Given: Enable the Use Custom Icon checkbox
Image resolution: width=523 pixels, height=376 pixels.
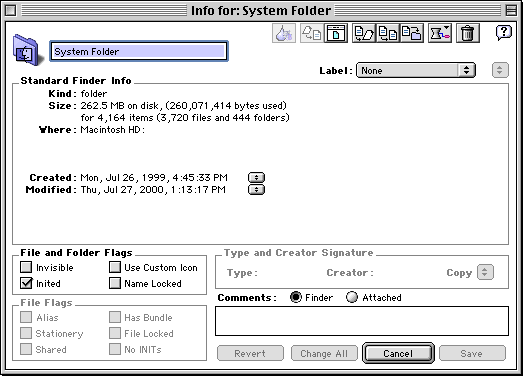Looking at the screenshot, I should click(x=115, y=267).
